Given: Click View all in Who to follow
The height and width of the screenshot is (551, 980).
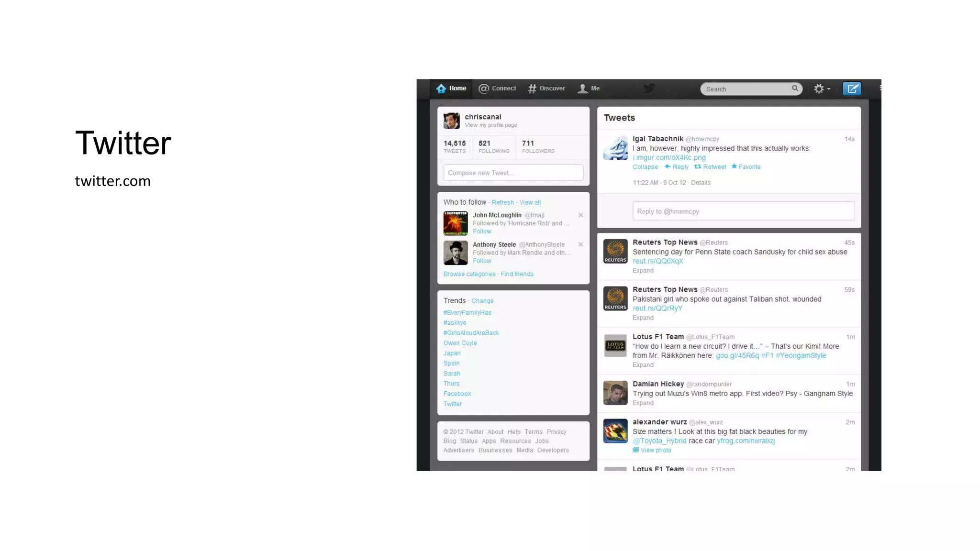Looking at the screenshot, I should click(x=530, y=202).
